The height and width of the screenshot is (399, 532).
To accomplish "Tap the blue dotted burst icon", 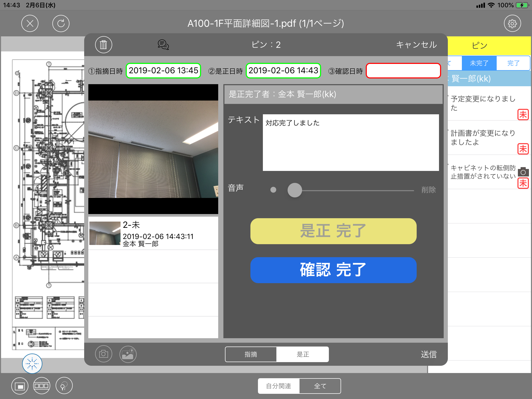I will (x=32, y=363).
